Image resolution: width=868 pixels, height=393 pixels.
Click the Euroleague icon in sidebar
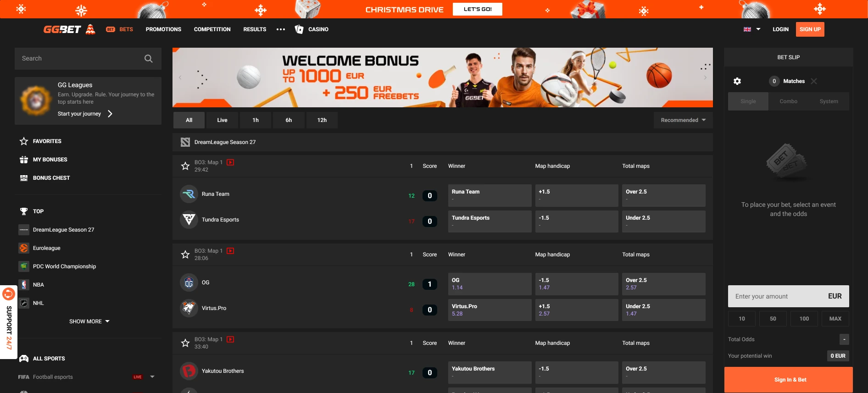(x=24, y=248)
